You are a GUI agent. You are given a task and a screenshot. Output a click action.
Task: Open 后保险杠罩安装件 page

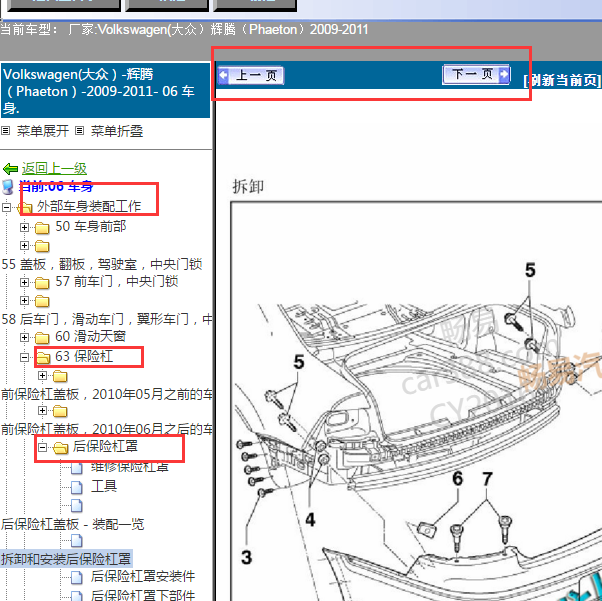(x=143, y=576)
